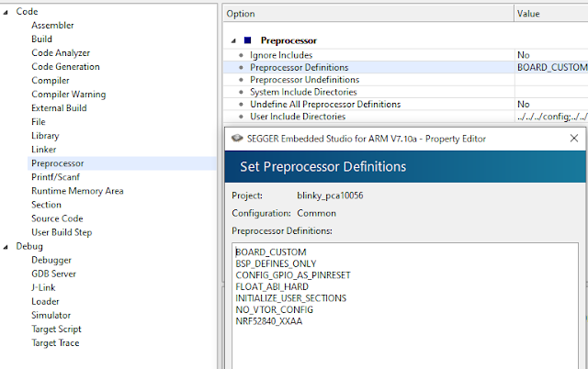Select Assembler in the Code tree
Screen dimensions: 588x369
(x=52, y=25)
